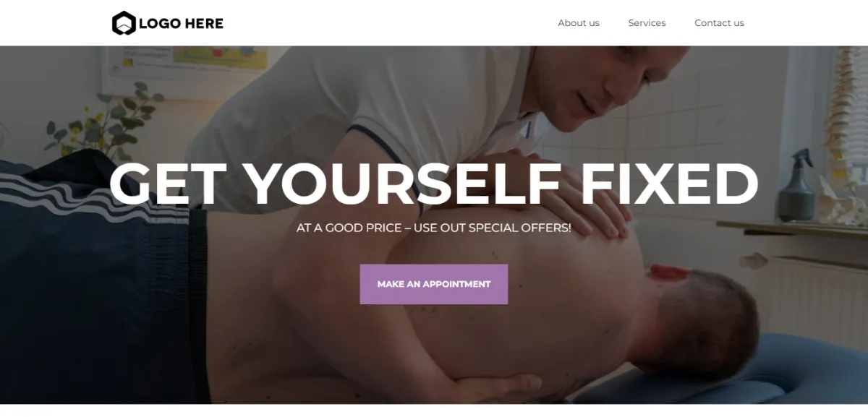
Task: Open the About us page
Action: click(x=579, y=23)
